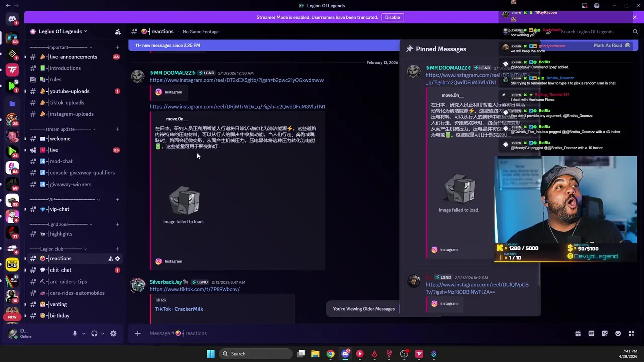The width and height of the screenshot is (644, 362).
Task: Open Discord direct messages home icon
Action: pyautogui.click(x=12, y=19)
